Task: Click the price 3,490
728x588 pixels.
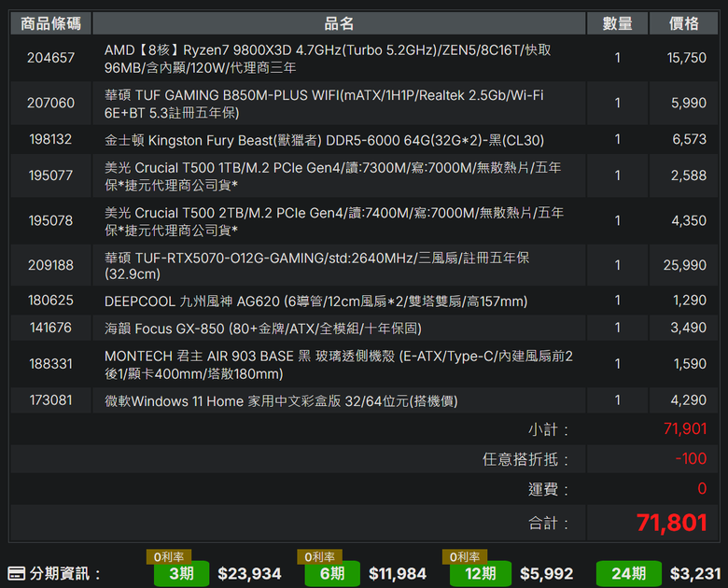Action: 688,328
